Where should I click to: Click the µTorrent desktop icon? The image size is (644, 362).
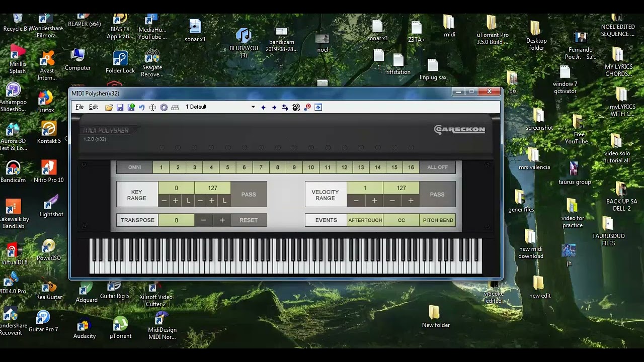point(120,328)
